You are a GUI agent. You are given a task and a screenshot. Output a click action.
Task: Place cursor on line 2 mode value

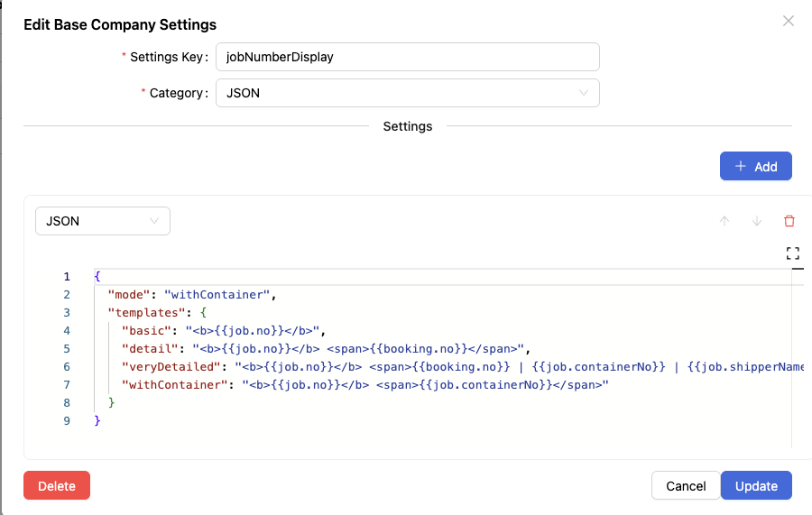pos(217,295)
